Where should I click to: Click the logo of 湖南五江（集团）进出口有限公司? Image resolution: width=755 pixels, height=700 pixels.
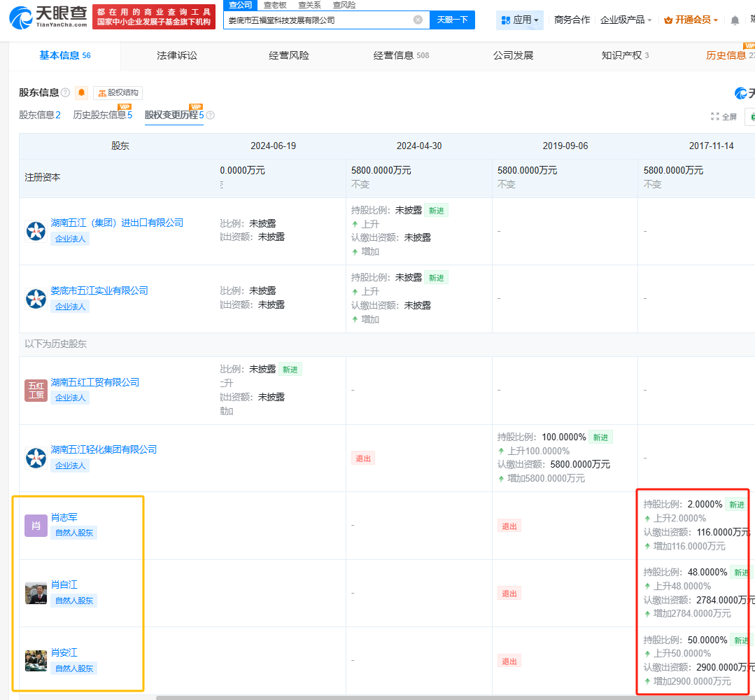pos(36,231)
